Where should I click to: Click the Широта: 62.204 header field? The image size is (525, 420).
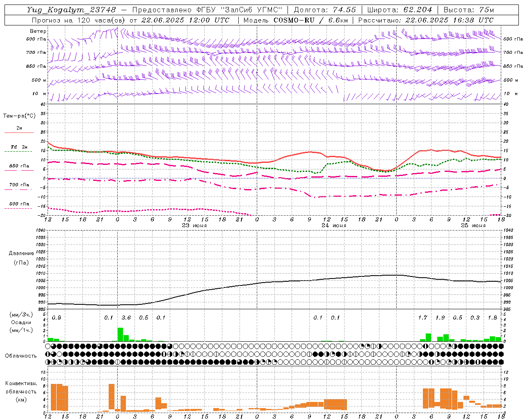tap(399, 10)
